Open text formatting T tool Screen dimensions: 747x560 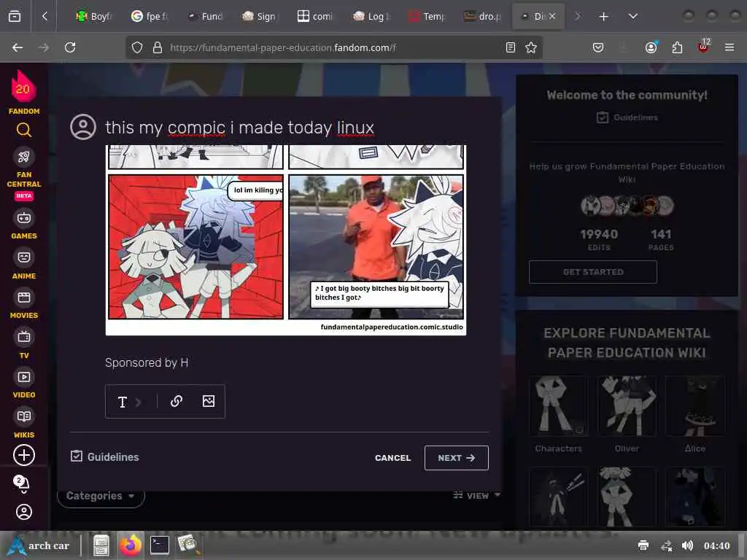point(123,402)
